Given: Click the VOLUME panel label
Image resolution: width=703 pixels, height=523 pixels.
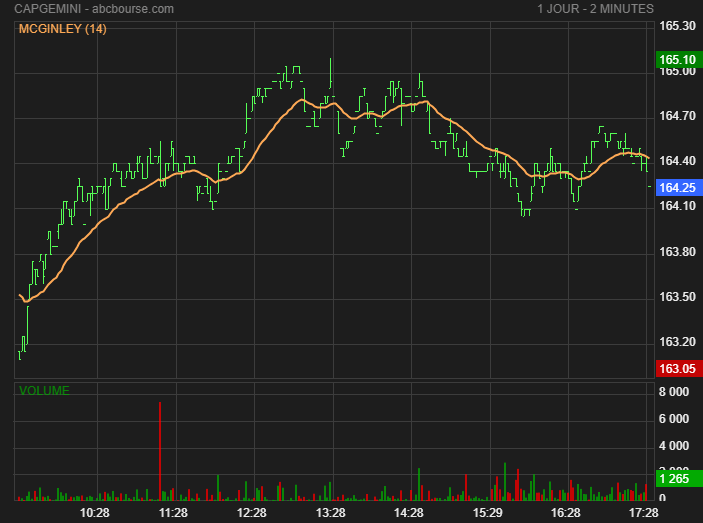Looking at the screenshot, I should 44,390.
